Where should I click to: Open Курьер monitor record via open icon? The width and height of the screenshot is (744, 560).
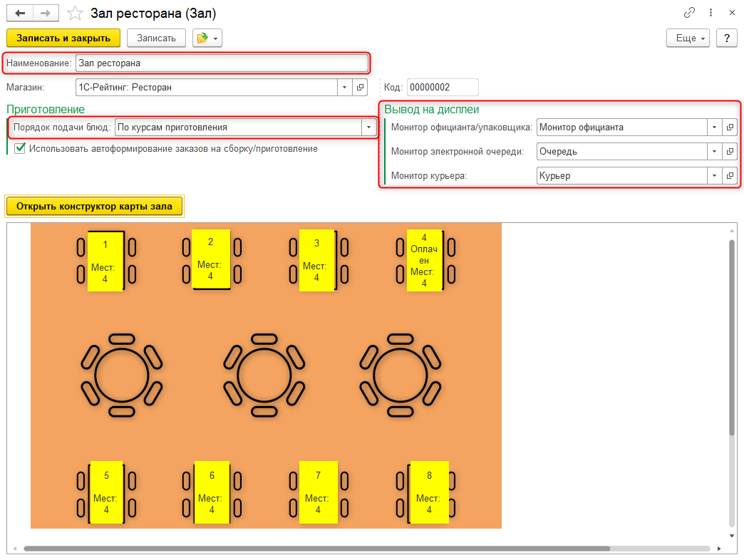(x=729, y=175)
